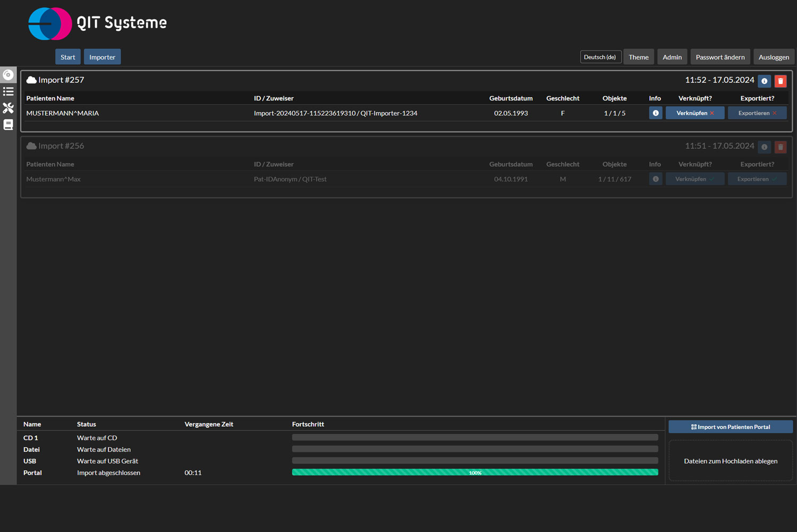Go to the Start tab

pyautogui.click(x=67, y=57)
